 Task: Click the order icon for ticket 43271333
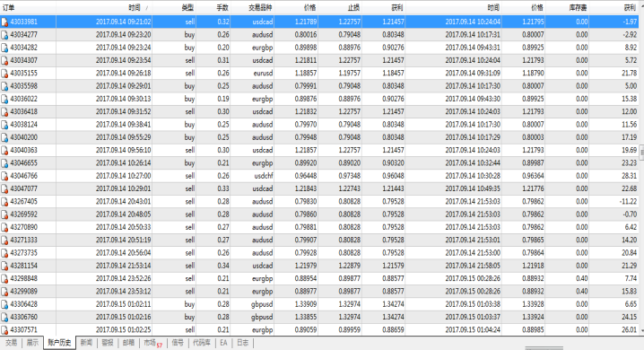(x=4, y=241)
